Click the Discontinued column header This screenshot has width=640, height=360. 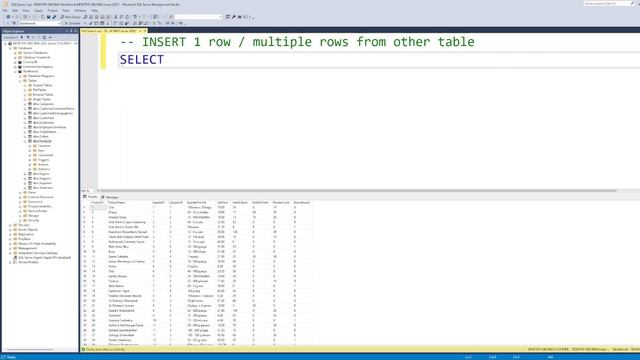302,202
